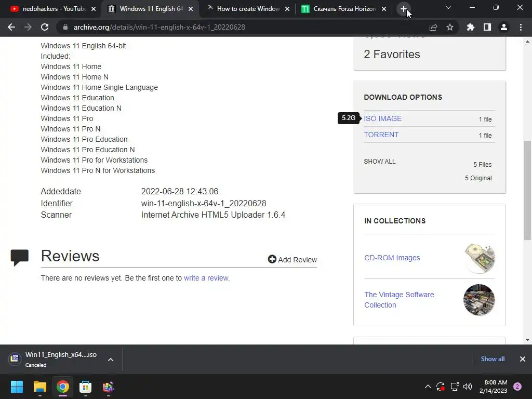Viewport: 532px width, 399px height.
Task: Click the Chrome taskbar icon
Action: [x=63, y=387]
